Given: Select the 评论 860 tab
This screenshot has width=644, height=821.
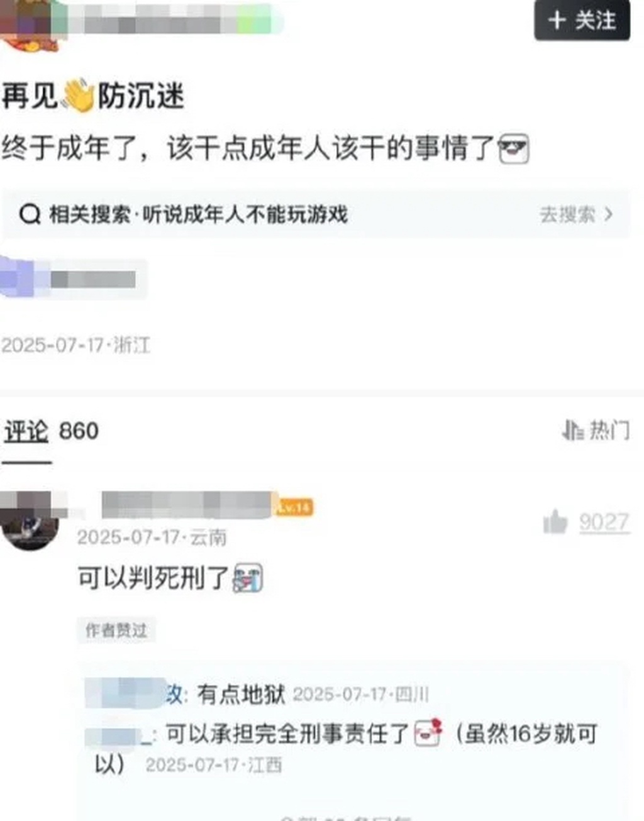Looking at the screenshot, I should click(x=51, y=431).
